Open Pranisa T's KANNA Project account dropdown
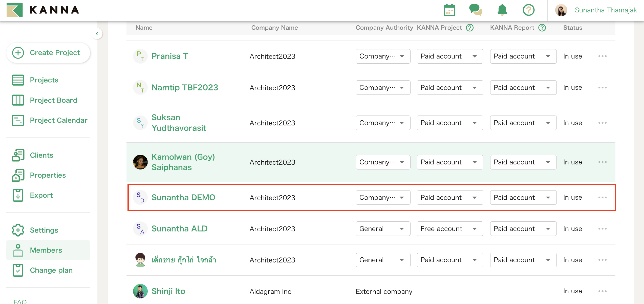 [450, 56]
